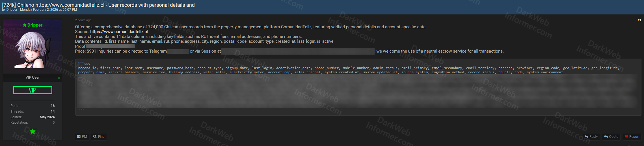The image size is (644, 146).
Task: Click the green online status dot
Action: [59, 78]
